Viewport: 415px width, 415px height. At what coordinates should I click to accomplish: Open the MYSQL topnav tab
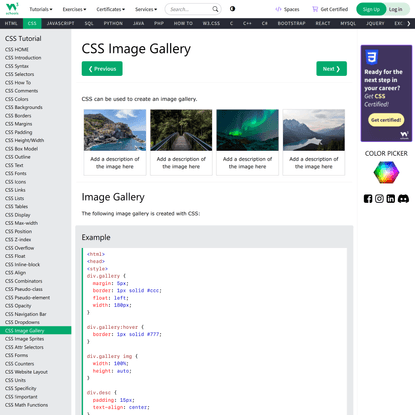click(x=348, y=23)
